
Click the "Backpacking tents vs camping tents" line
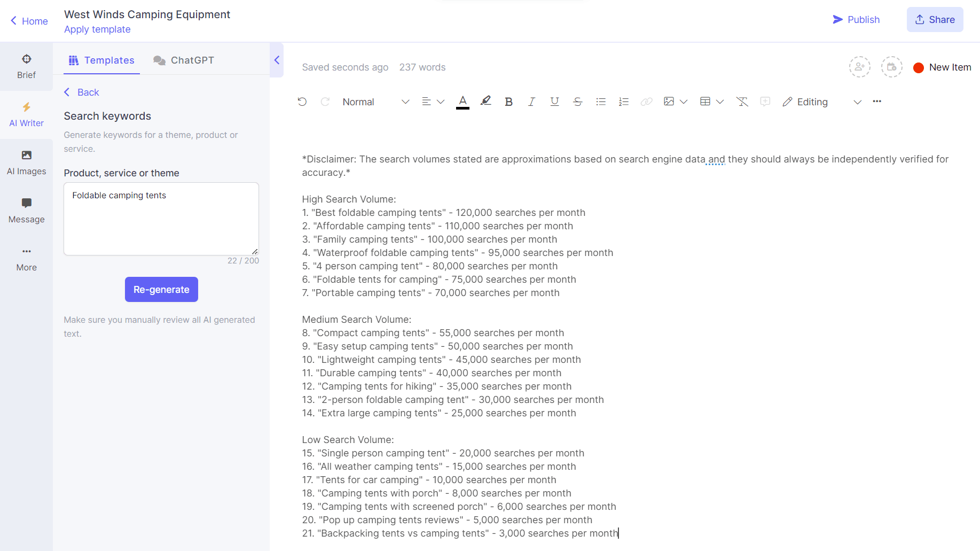460,533
